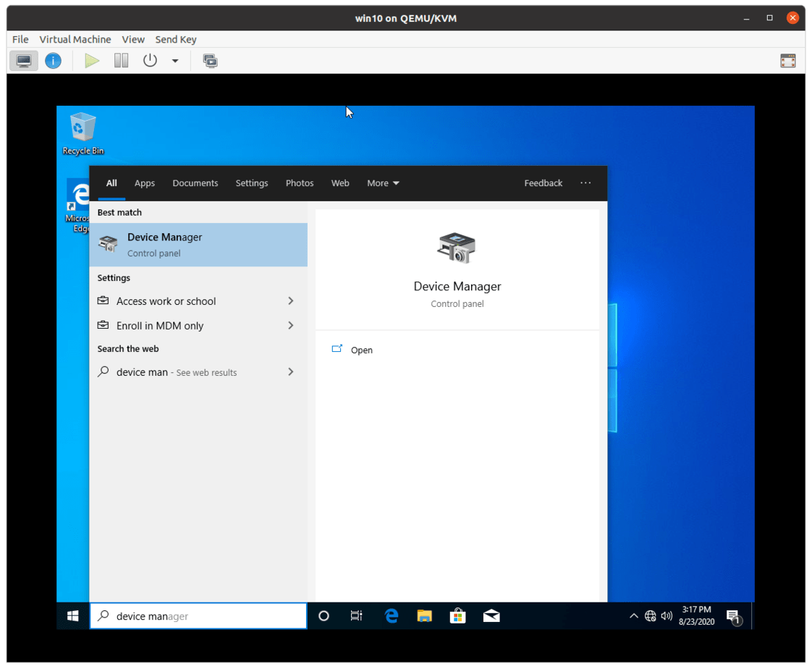Screen dimensions: 812x669
Task: Click the Device Manager preview title
Action: tap(457, 286)
